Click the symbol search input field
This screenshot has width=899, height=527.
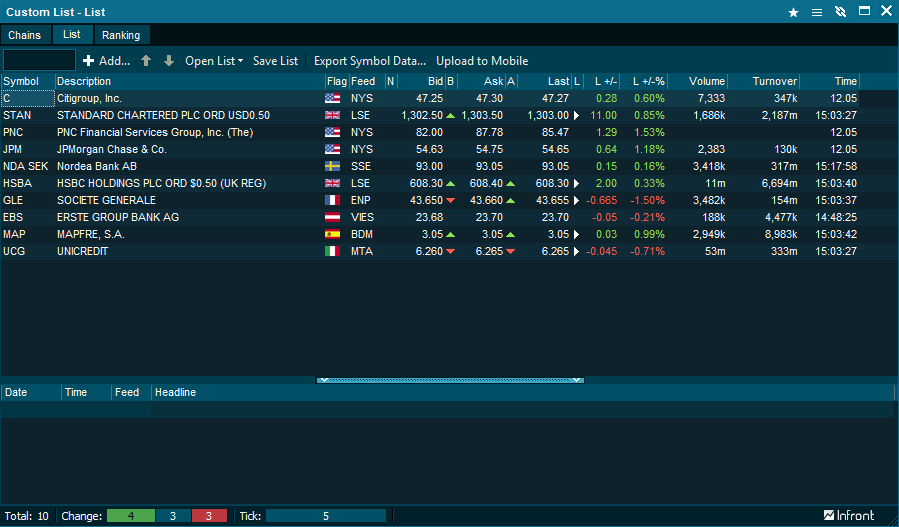(x=39, y=61)
